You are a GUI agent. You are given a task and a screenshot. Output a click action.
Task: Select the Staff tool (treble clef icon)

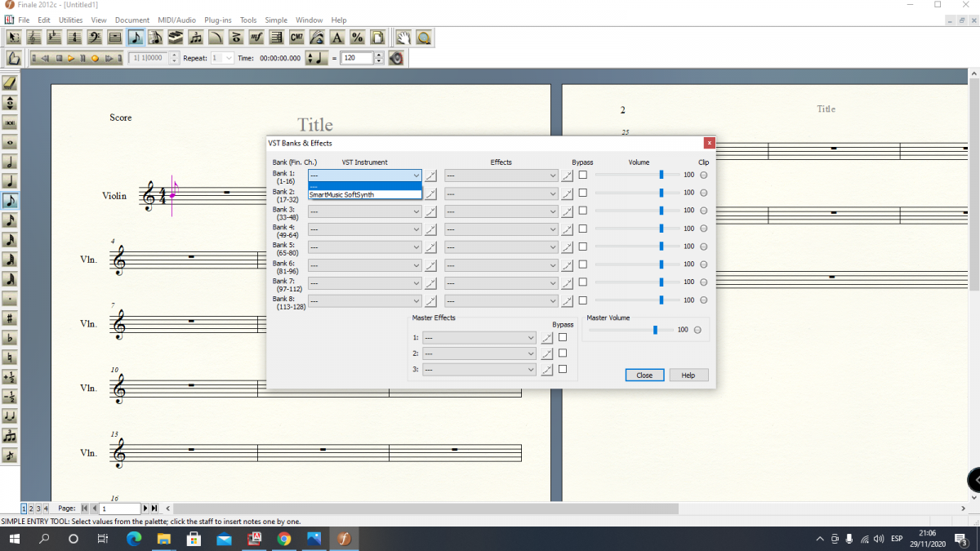[x=34, y=38]
